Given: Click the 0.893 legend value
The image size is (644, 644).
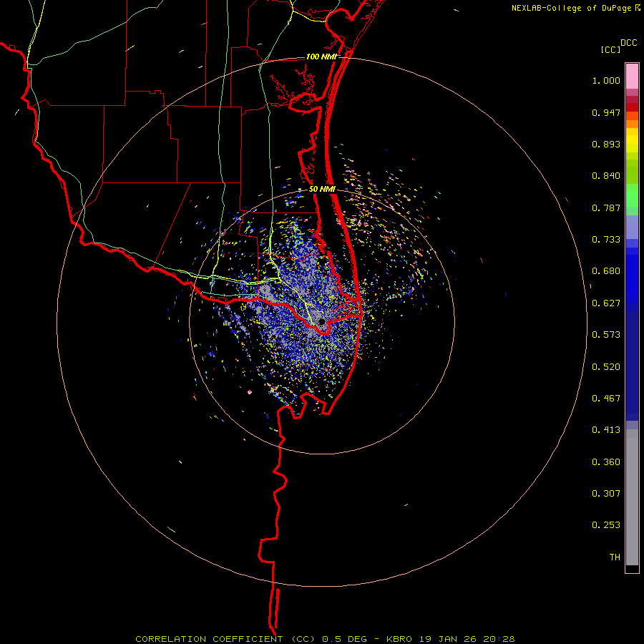Looking at the screenshot, I should [x=606, y=144].
